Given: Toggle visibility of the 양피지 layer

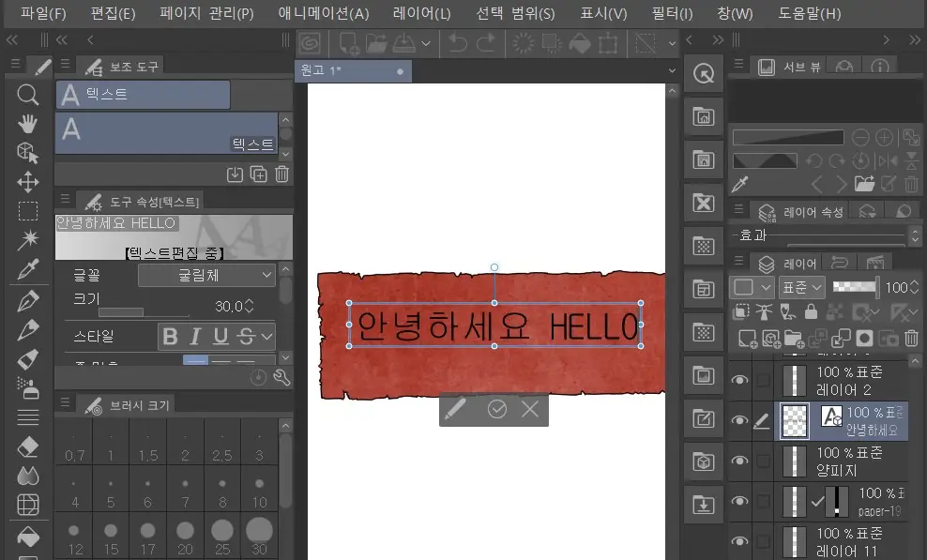Looking at the screenshot, I should tap(740, 461).
